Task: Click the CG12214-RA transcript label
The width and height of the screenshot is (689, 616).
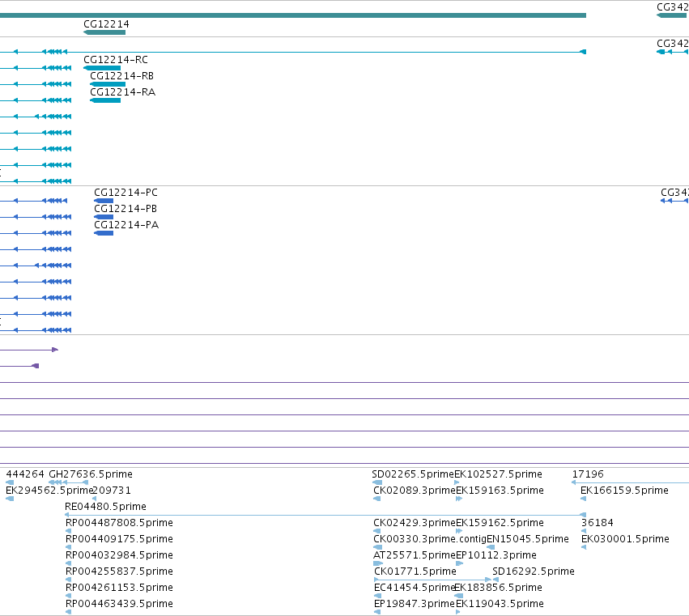Action: (x=122, y=92)
